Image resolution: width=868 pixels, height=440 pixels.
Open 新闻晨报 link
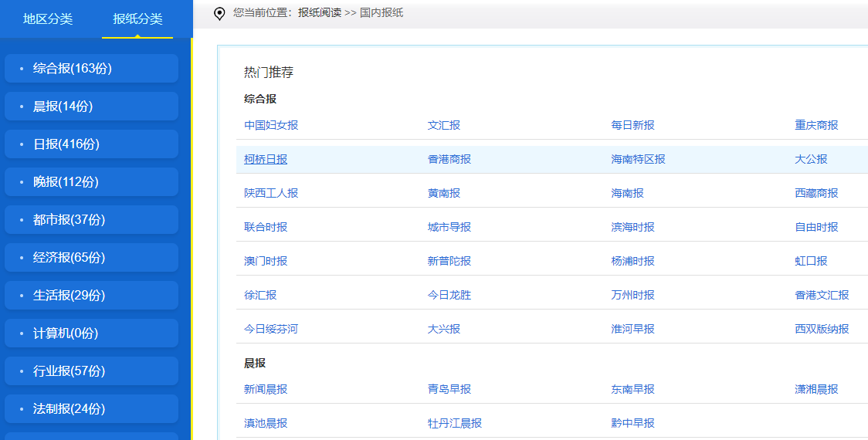tap(266, 389)
